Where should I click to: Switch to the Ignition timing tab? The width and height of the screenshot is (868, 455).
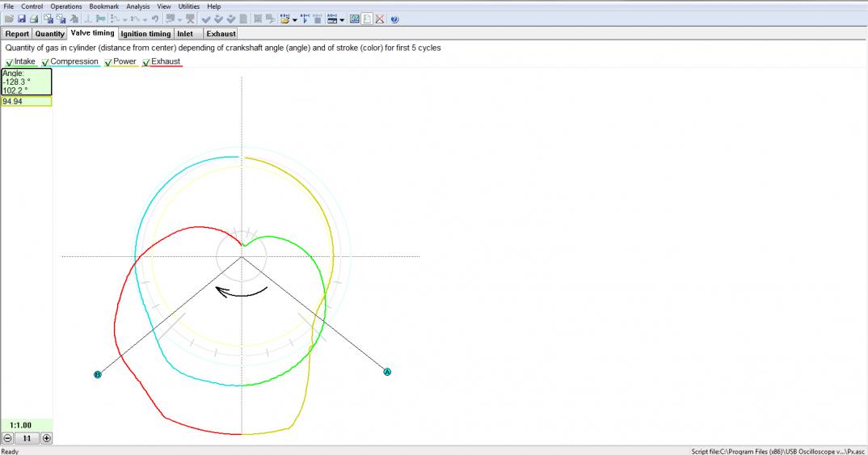coord(145,34)
